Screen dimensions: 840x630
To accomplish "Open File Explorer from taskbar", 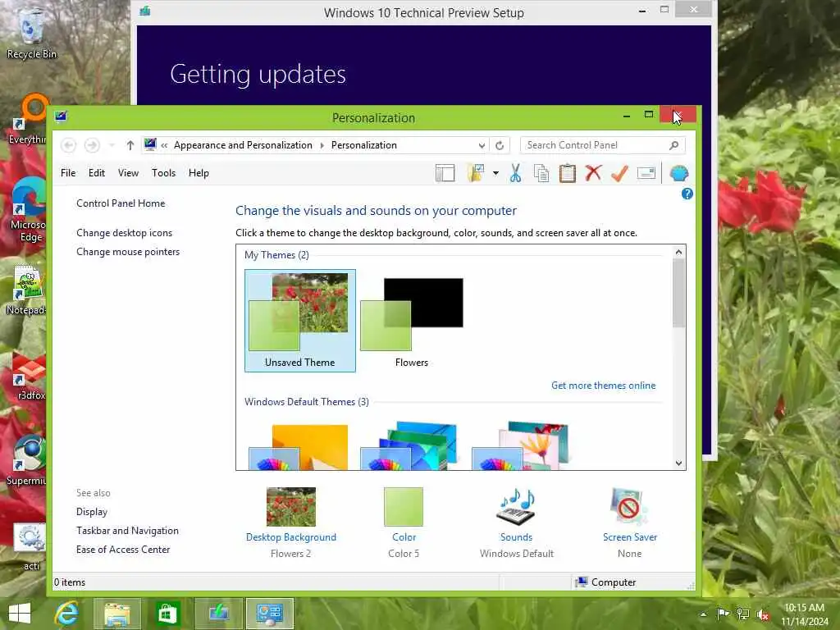I will click(x=117, y=614).
